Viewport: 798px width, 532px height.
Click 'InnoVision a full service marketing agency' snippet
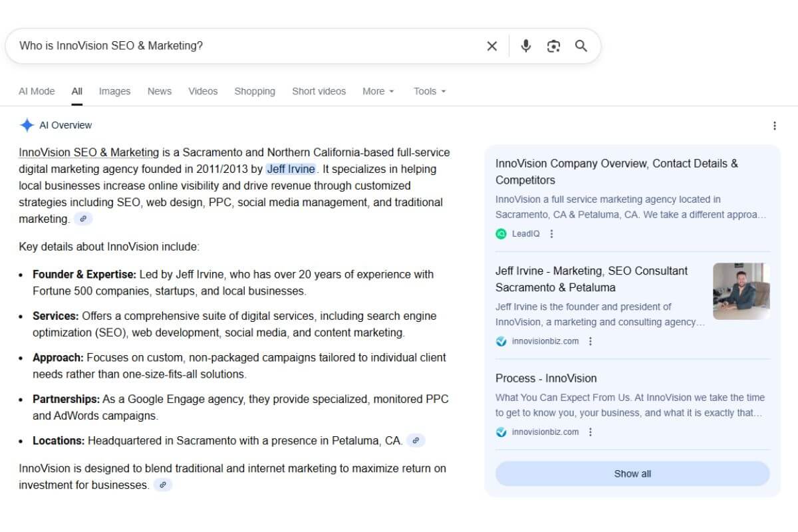coord(631,207)
